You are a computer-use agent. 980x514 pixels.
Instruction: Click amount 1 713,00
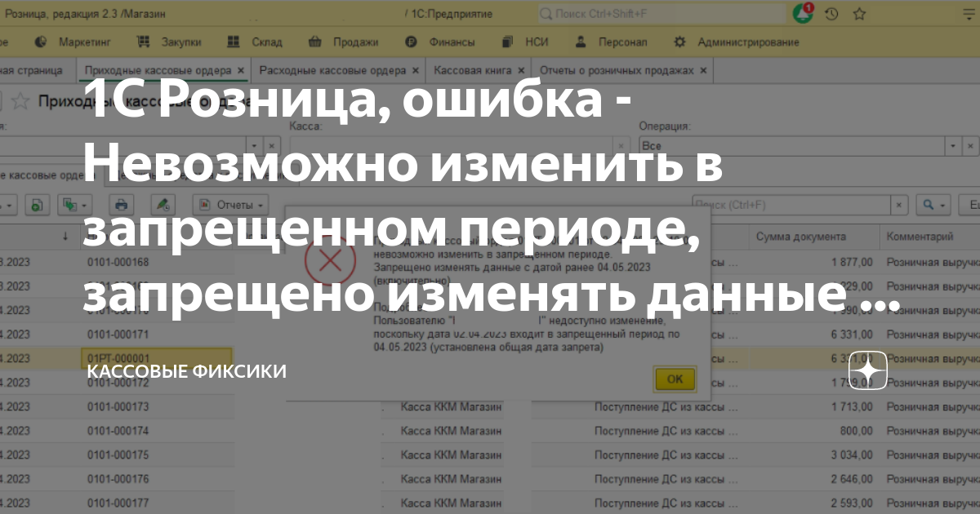[x=852, y=406]
